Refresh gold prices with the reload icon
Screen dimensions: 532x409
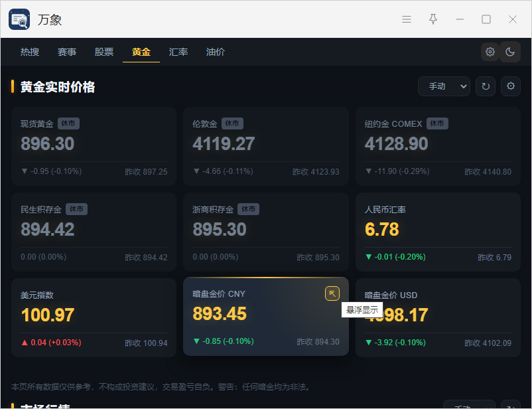coord(486,86)
